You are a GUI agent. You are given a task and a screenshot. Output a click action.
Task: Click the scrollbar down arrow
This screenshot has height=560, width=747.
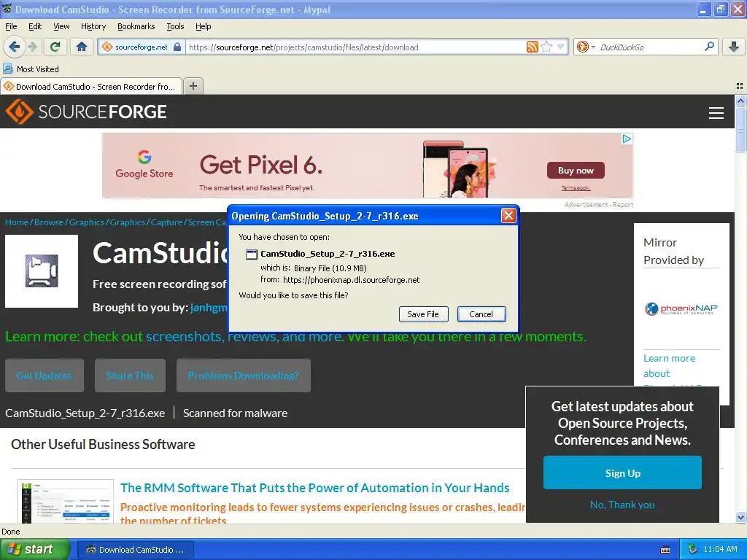(x=740, y=517)
